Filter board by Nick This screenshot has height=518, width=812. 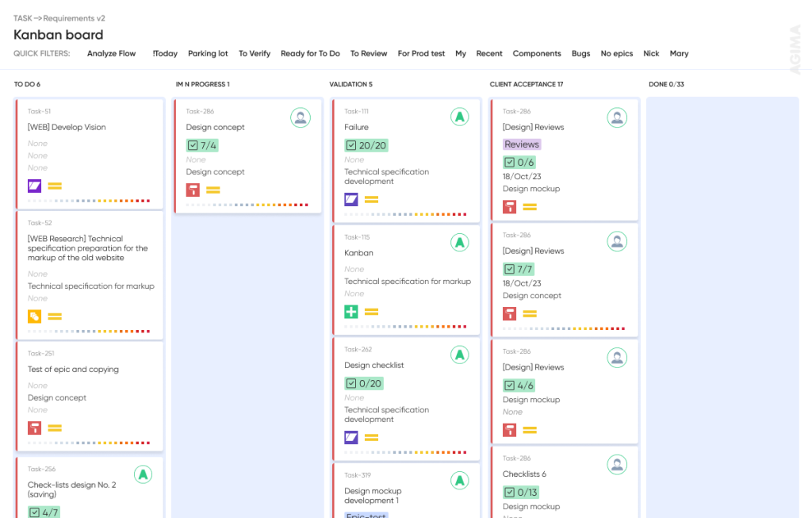coord(652,53)
